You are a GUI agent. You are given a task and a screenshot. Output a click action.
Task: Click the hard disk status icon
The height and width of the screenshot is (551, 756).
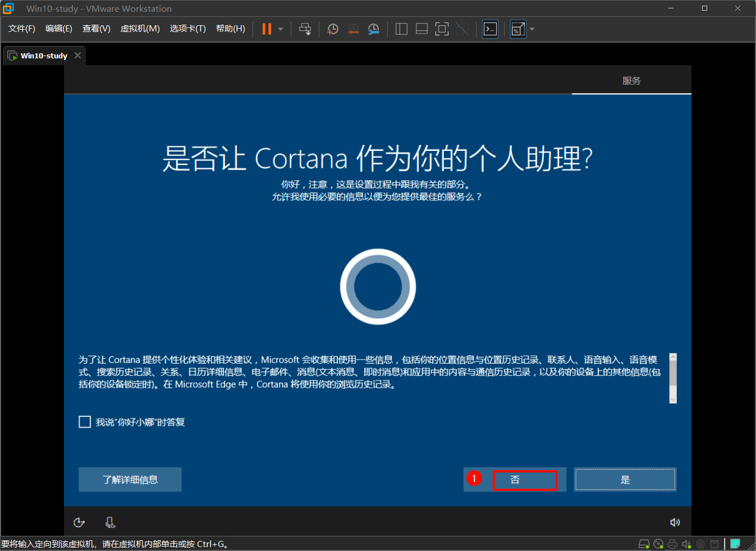point(643,543)
